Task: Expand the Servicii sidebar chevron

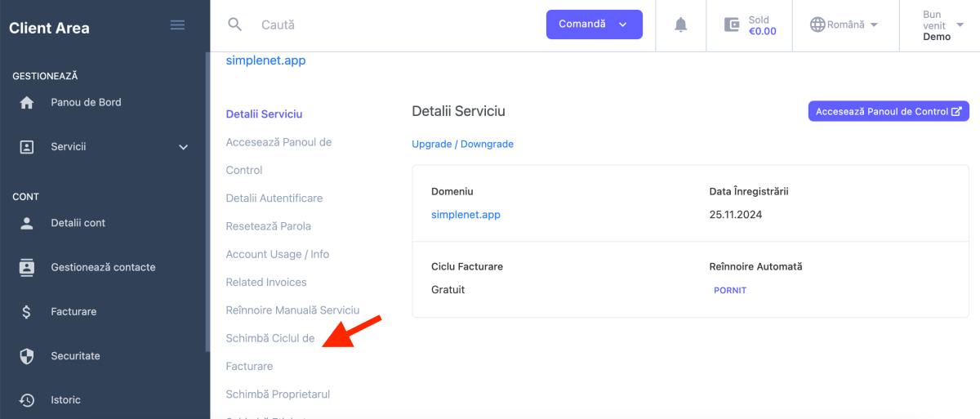Action: coord(183,147)
